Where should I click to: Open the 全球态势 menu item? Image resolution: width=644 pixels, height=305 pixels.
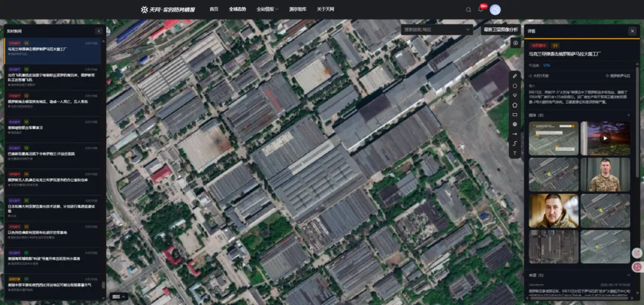point(237,10)
